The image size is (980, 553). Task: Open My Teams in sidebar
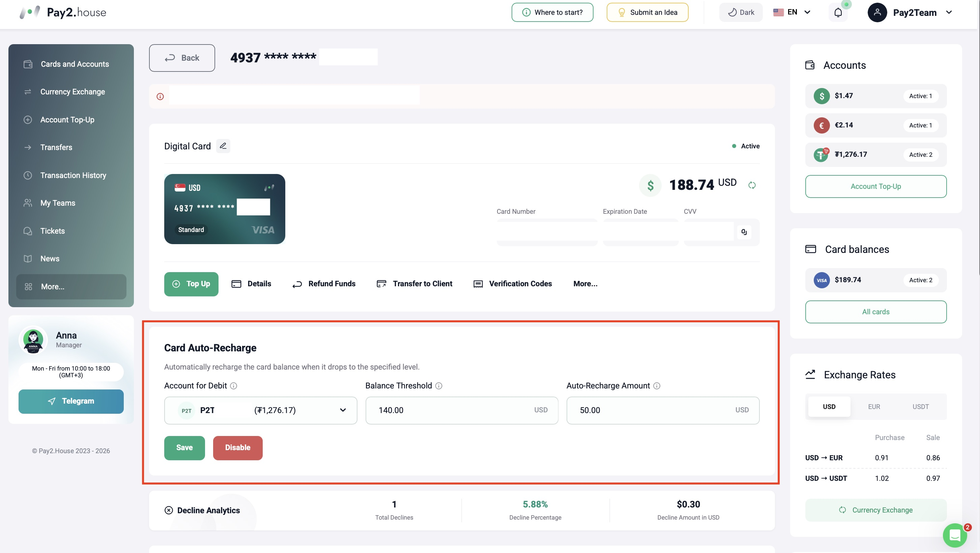click(71, 203)
